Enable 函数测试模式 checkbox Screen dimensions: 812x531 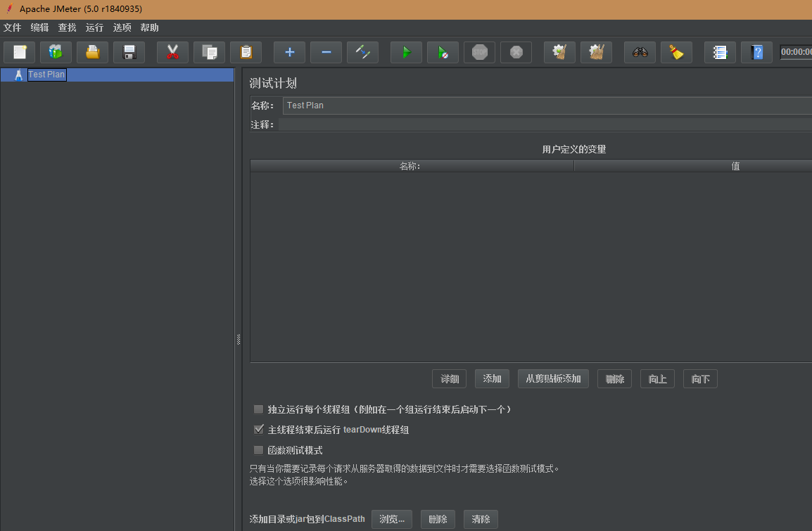point(258,450)
